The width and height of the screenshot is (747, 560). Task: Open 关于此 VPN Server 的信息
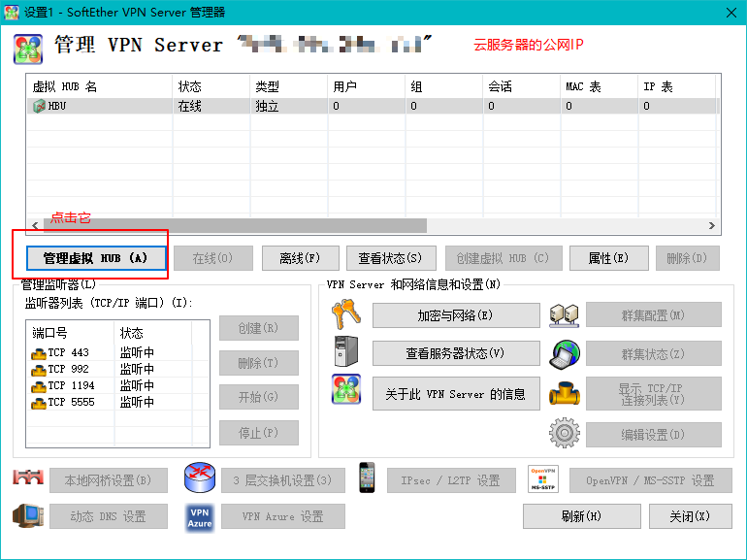coord(456,394)
